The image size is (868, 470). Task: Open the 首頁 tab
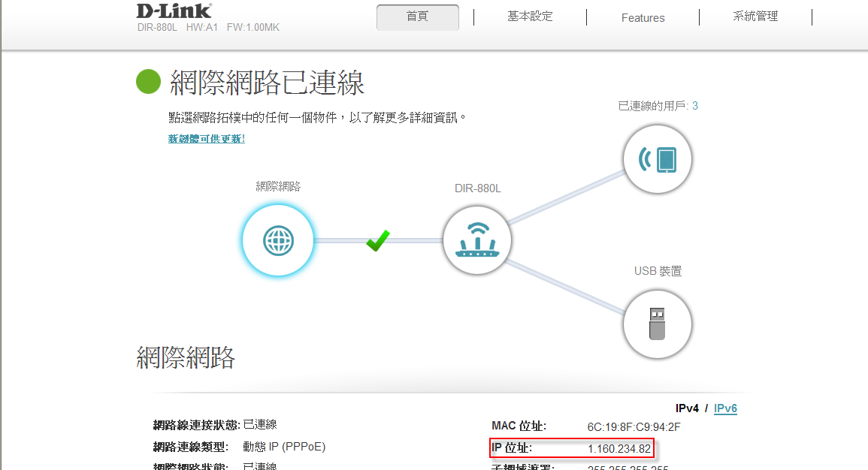(x=417, y=17)
